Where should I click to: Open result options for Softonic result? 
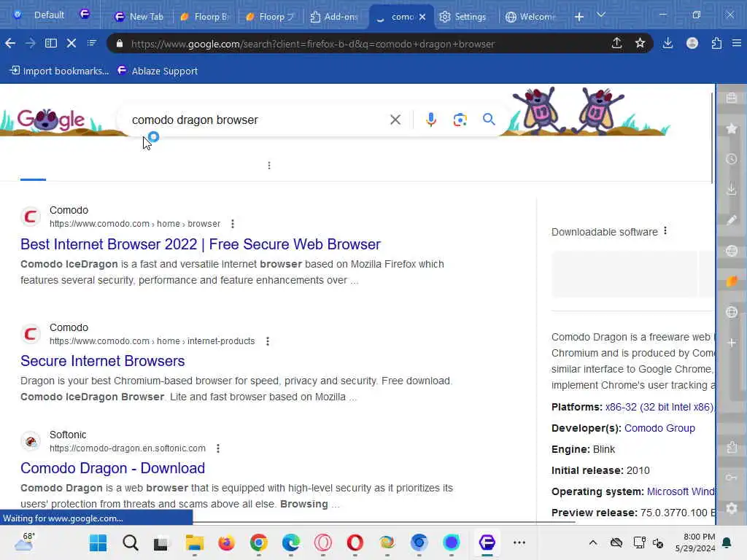(x=218, y=448)
